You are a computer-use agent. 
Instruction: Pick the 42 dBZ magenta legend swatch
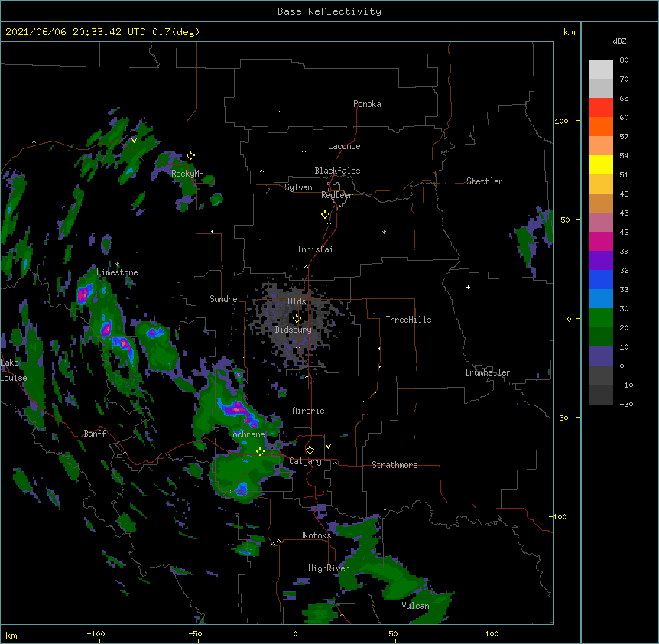601,242
